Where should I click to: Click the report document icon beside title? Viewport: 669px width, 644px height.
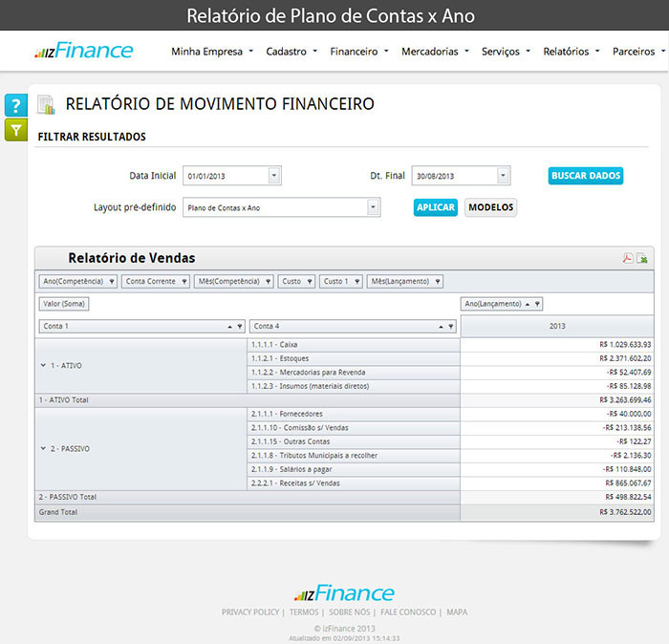[46, 104]
